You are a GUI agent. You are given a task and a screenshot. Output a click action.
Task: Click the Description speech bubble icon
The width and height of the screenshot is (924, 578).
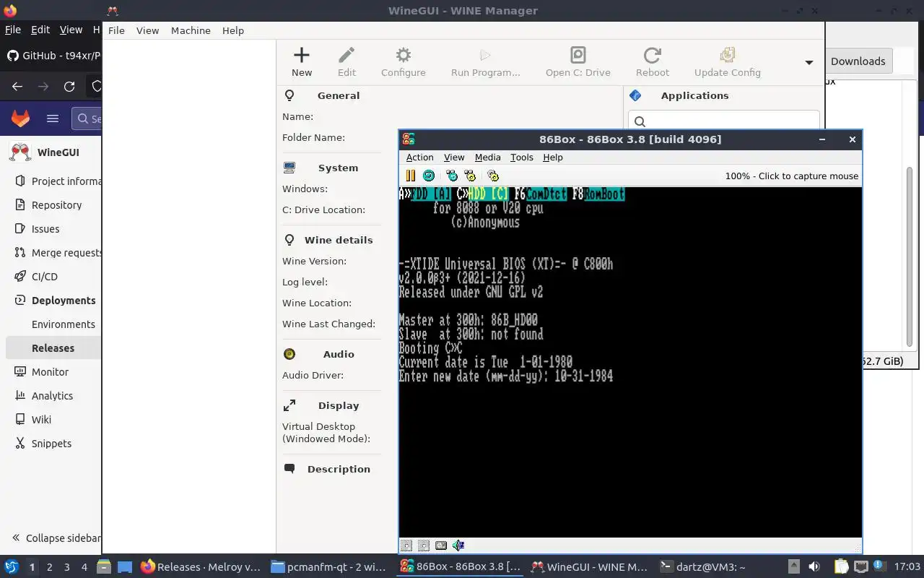[289, 469]
